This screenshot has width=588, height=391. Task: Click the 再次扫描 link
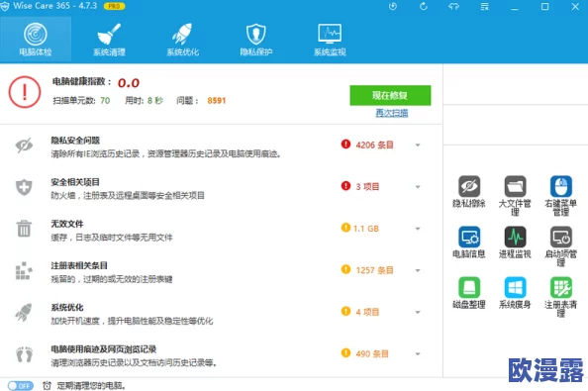(x=391, y=113)
